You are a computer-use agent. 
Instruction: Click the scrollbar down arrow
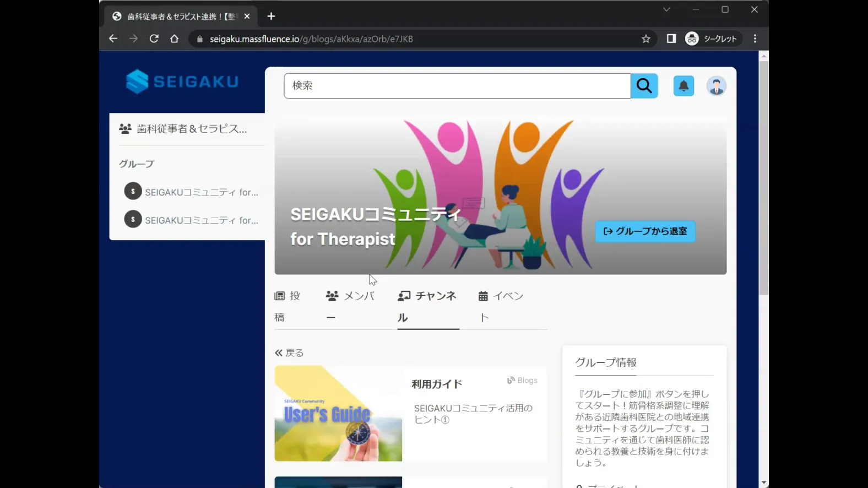click(763, 482)
